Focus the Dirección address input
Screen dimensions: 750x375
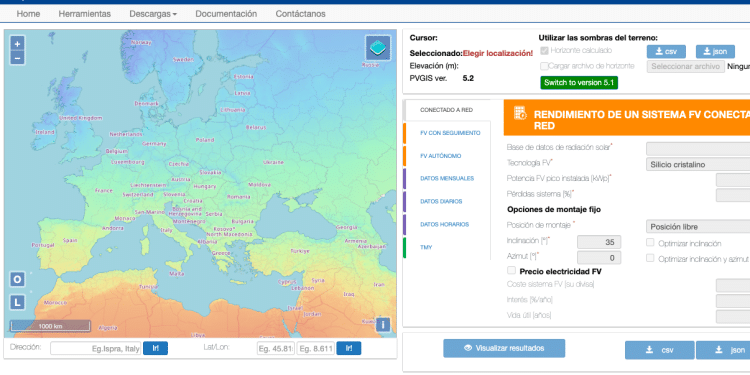(x=96, y=349)
